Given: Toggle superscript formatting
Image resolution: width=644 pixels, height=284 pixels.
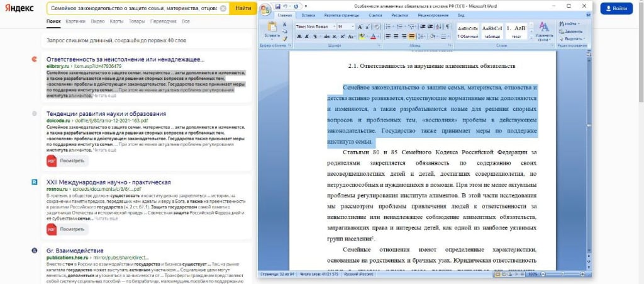Looking at the screenshot, I should point(343,37).
